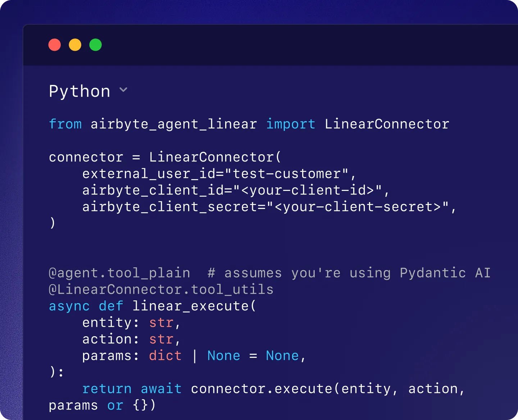Click the '@agent.tool_plain' decorator
This screenshot has width=518, height=420.
[119, 273]
